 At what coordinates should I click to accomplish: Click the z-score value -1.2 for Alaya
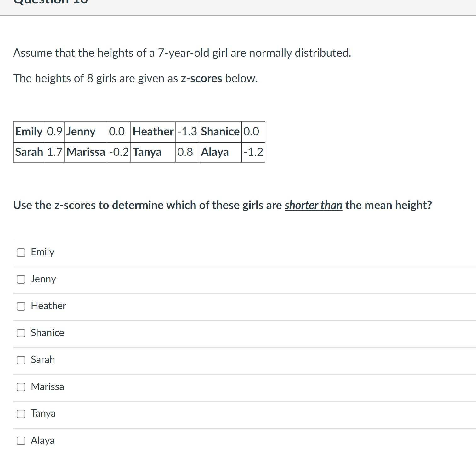click(x=253, y=152)
